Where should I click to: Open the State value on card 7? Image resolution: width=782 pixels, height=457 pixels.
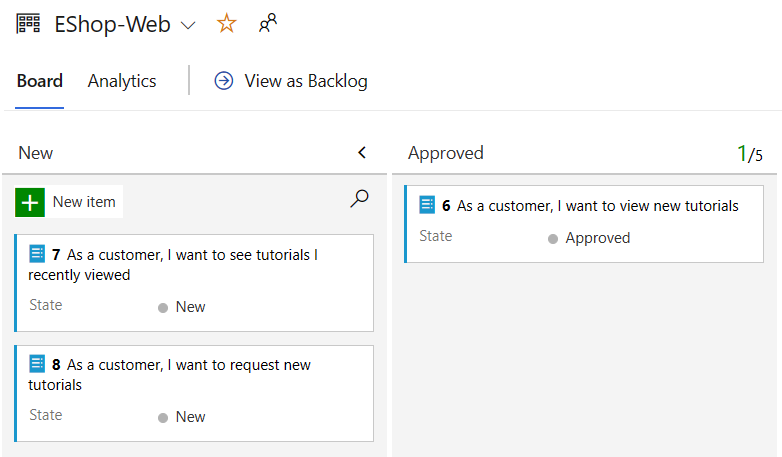point(189,307)
